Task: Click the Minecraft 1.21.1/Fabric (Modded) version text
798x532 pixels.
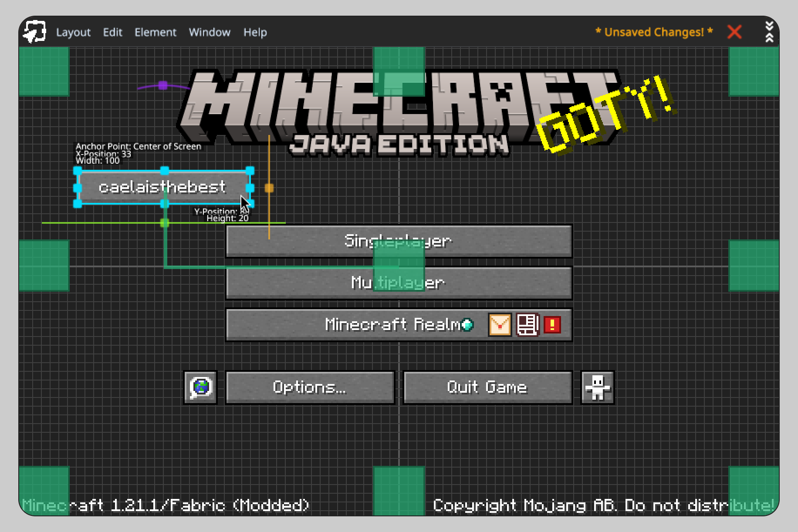Action: click(166, 505)
